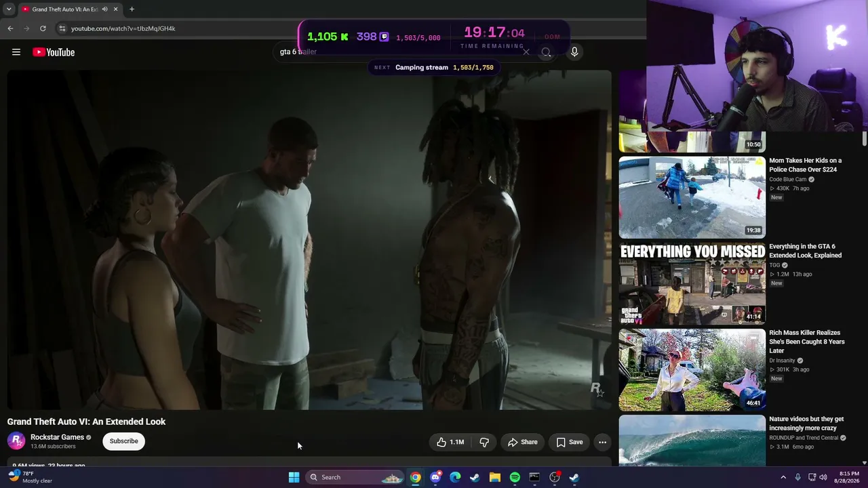Open the Everything You Missed thumbnail

(x=692, y=283)
